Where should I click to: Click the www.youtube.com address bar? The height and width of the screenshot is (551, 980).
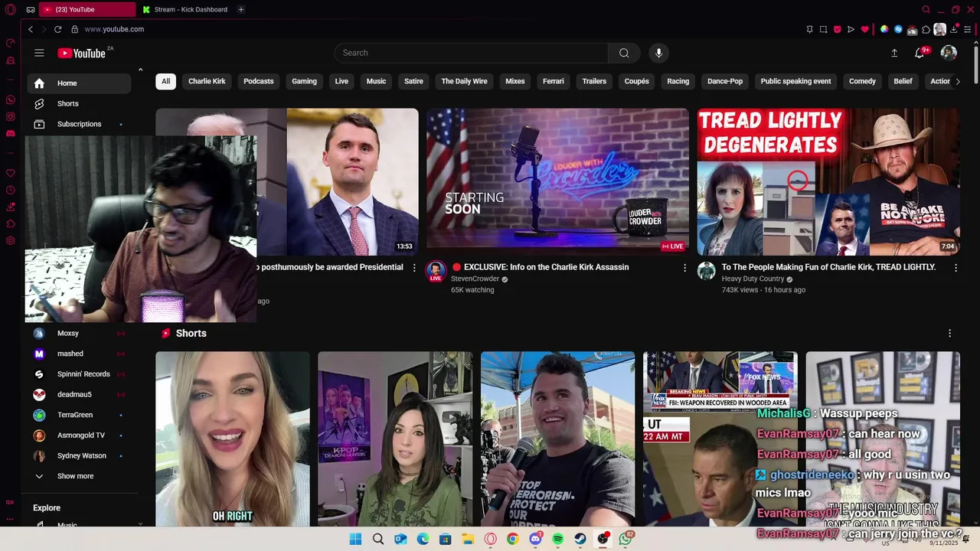tap(114, 29)
